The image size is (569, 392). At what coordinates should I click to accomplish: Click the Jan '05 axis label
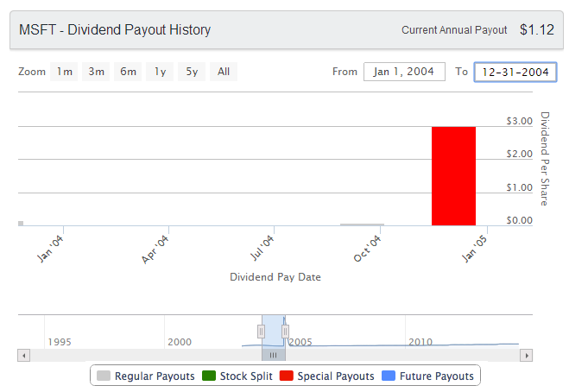coord(474,249)
